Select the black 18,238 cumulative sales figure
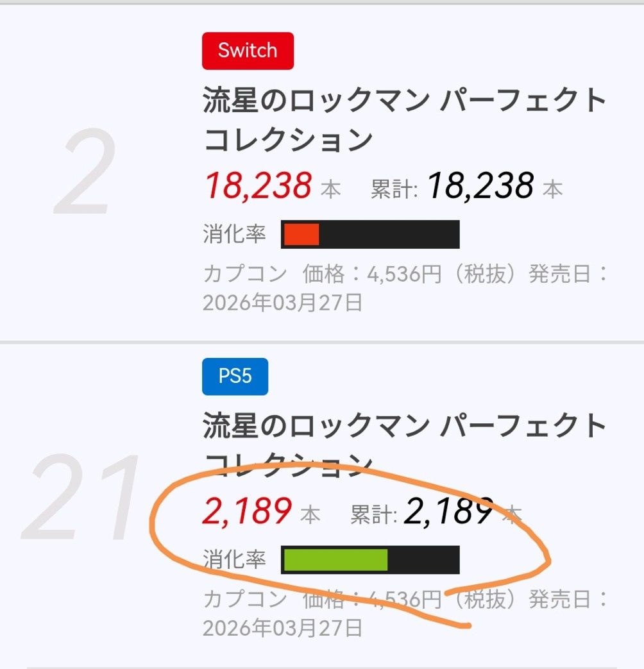The width and height of the screenshot is (644, 669). point(480,186)
